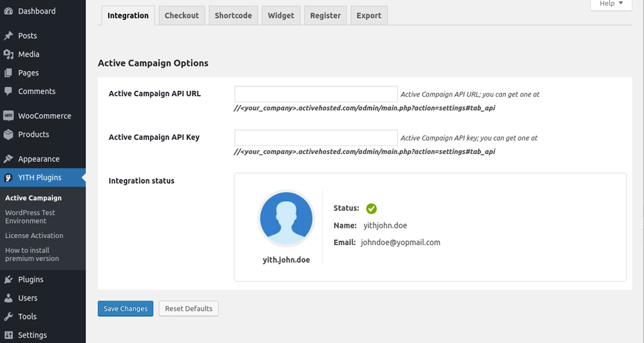This screenshot has height=343, width=644.
Task: Click the Plugins plug icon
Action: pyautogui.click(x=8, y=280)
